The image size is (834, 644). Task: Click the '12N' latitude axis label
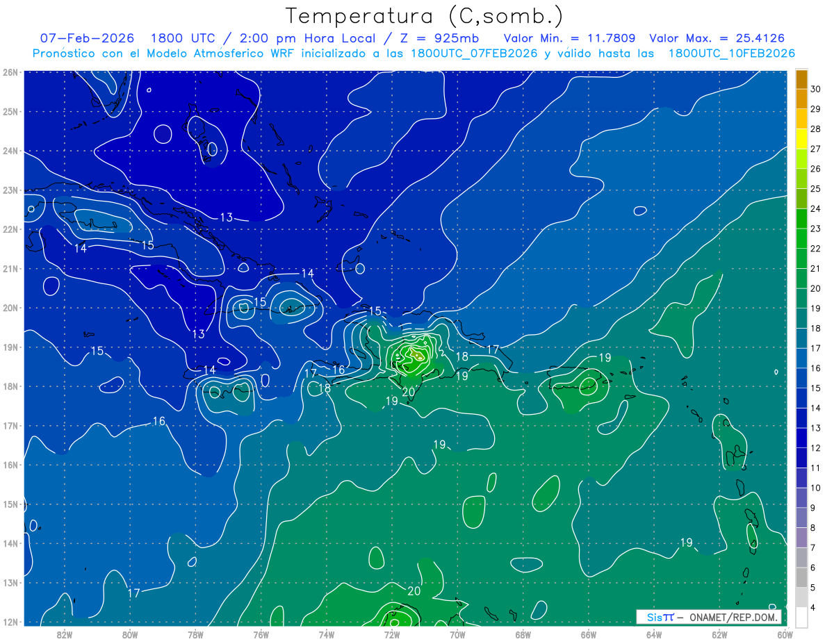[x=10, y=622]
